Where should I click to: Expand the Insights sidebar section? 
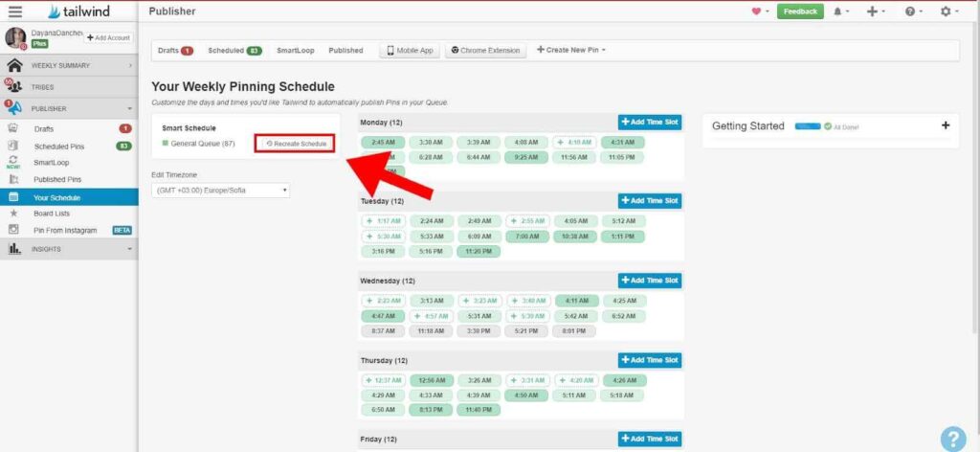pyautogui.click(x=69, y=249)
